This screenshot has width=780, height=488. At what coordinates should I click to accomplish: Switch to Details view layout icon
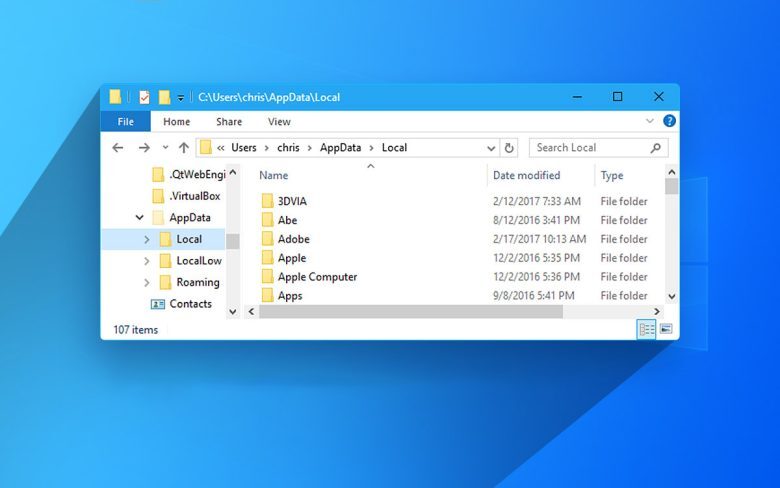[x=646, y=329]
